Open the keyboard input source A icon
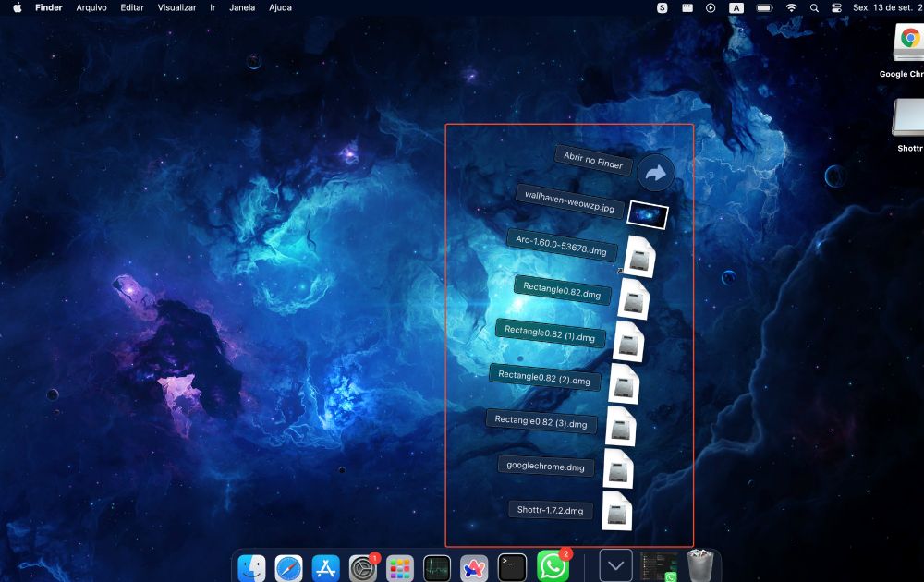The width and height of the screenshot is (924, 582). pos(736,7)
